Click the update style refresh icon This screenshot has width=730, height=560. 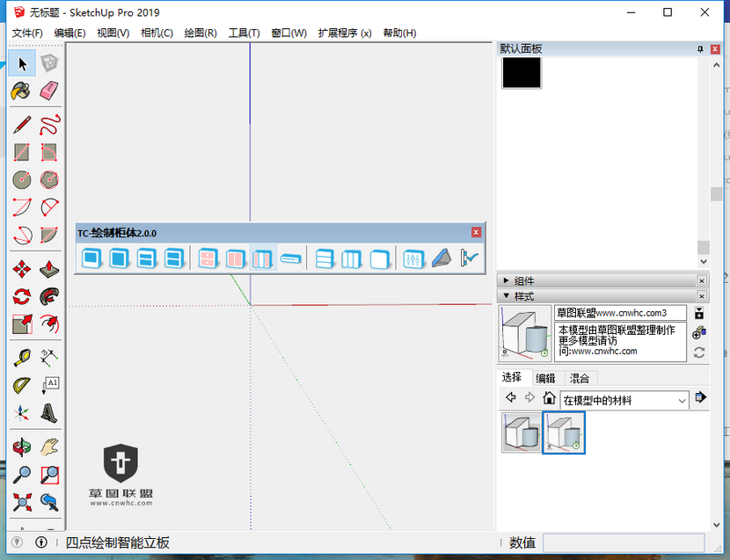(699, 353)
